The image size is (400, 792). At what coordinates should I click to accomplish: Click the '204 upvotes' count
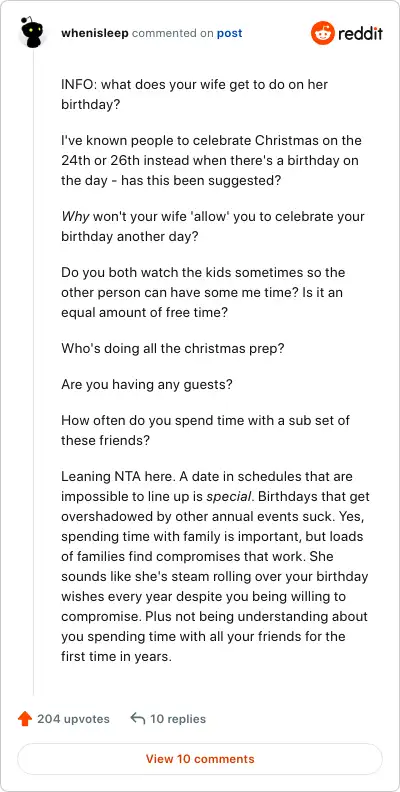pos(73,719)
